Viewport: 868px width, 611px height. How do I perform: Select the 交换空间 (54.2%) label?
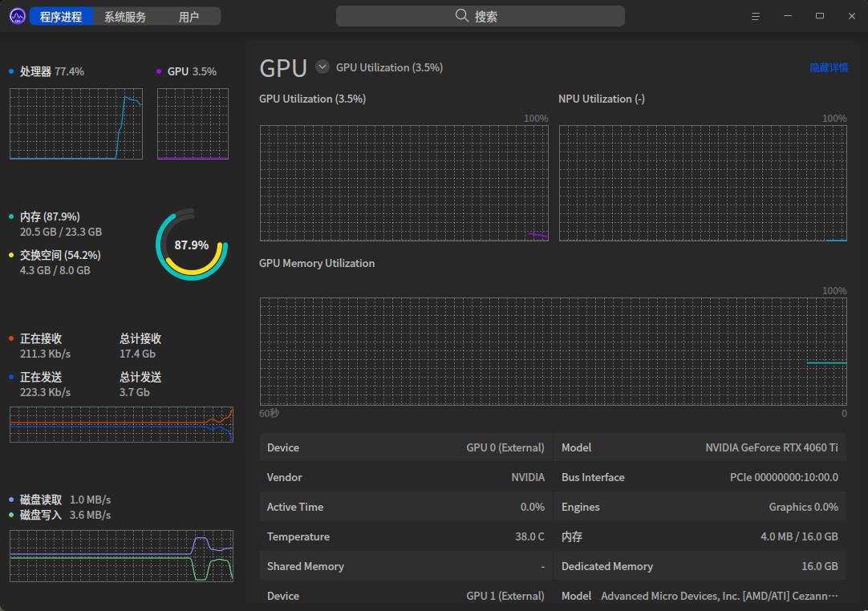pos(60,255)
